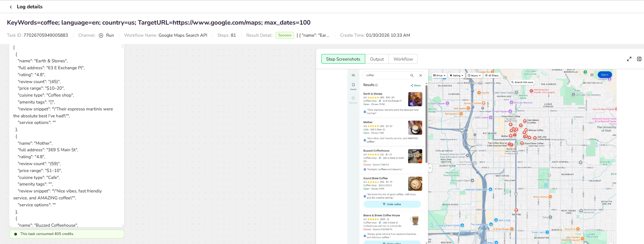Select the Step Screenshots tab
The image size is (644, 244).
tap(343, 59)
